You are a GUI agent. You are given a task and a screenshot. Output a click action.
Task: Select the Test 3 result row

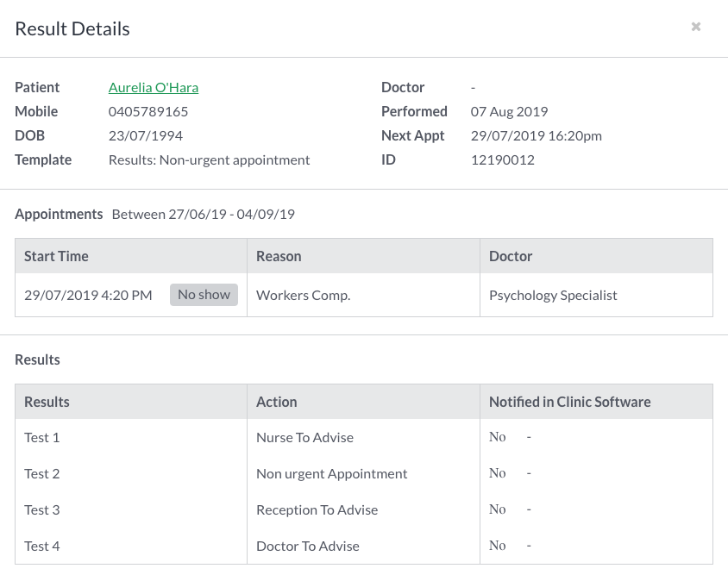[364, 509]
